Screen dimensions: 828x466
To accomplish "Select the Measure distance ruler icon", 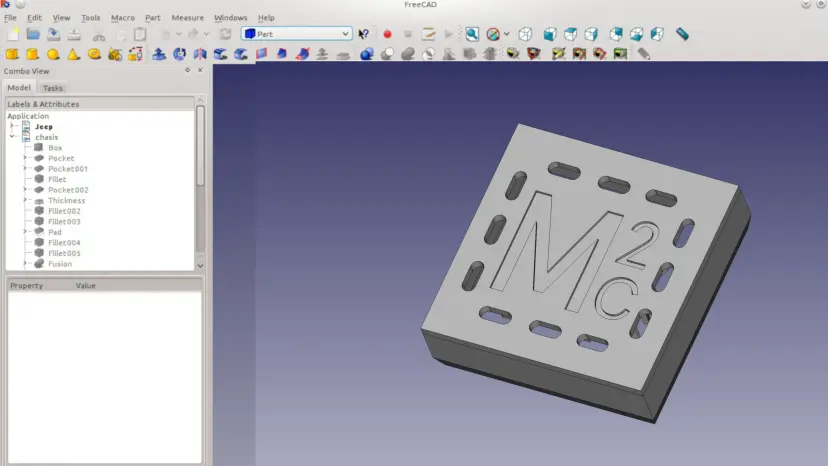I will [x=682, y=34].
